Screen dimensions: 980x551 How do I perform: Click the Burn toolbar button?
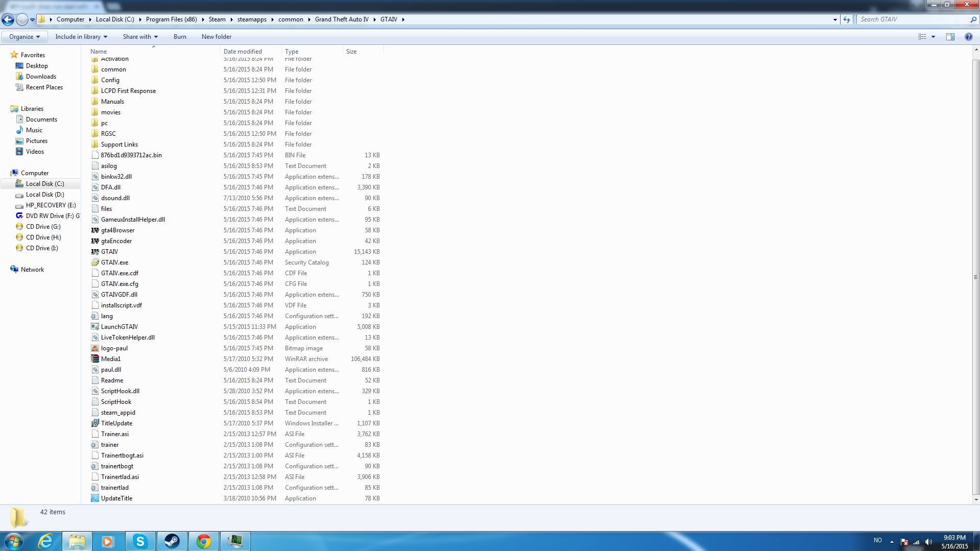[x=180, y=37]
